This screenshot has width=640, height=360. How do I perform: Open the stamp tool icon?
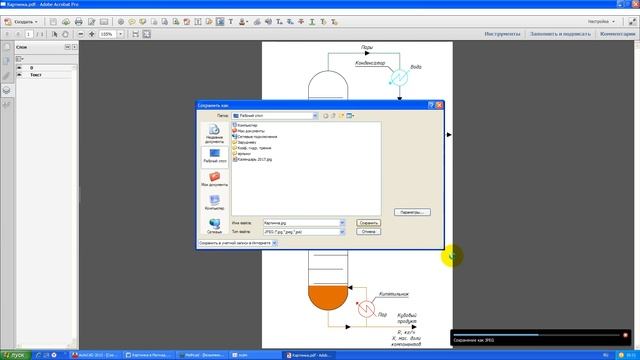[x=243, y=22]
